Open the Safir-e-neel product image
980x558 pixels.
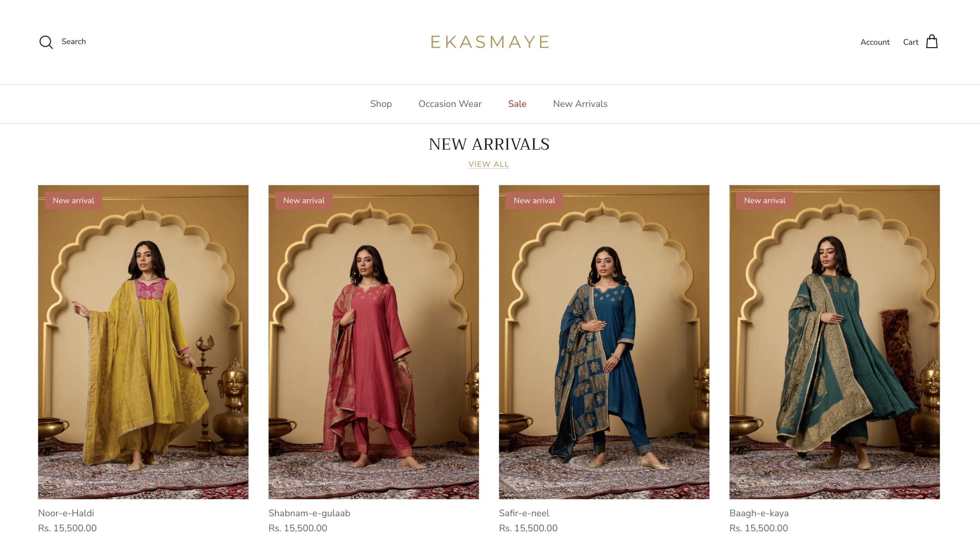click(604, 342)
